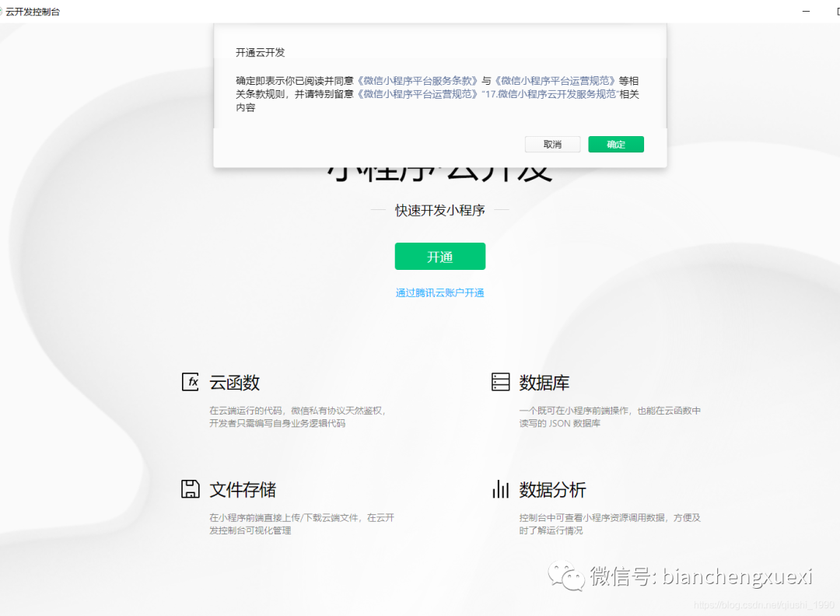The image size is (840, 616).
Task: Click the 云开发控制台 window title
Action: click(33, 12)
